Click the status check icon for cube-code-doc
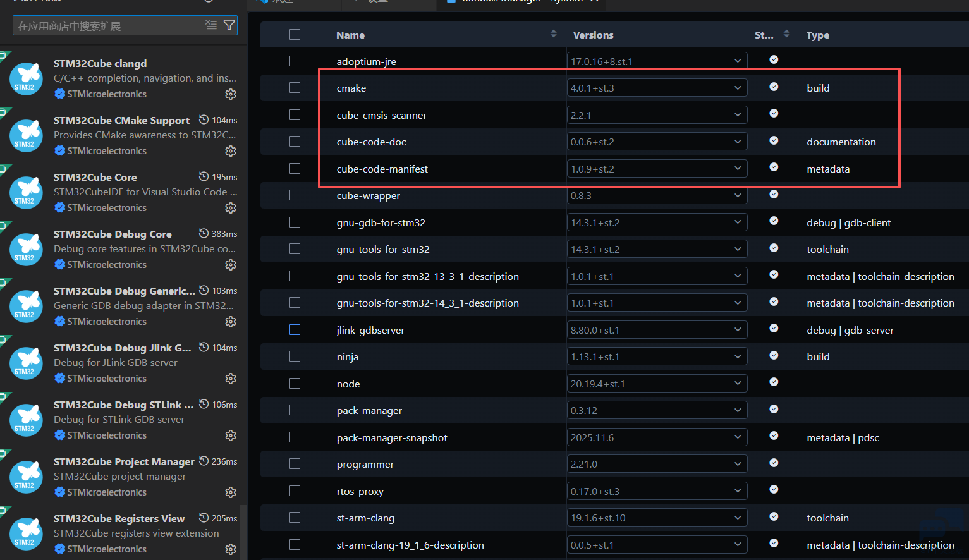 [774, 140]
